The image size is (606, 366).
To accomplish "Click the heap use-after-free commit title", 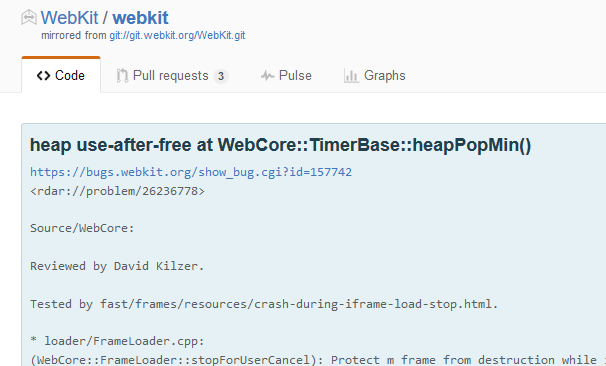I will pyautogui.click(x=281, y=145).
